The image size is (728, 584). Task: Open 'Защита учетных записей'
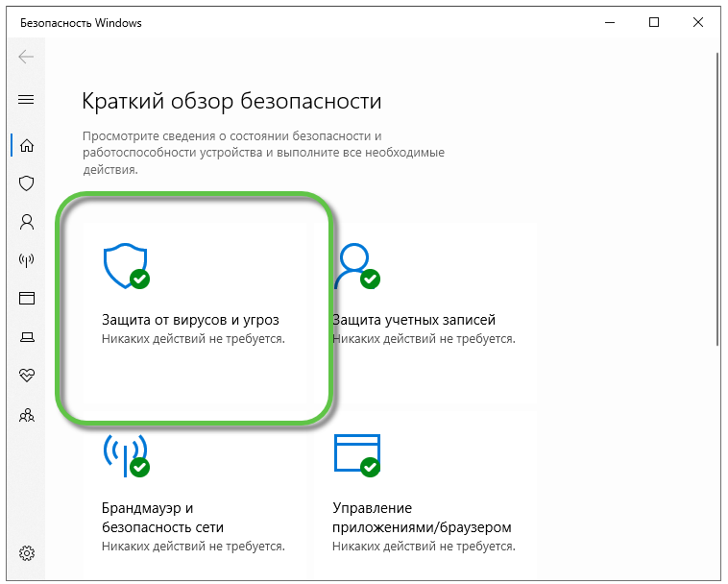click(414, 320)
